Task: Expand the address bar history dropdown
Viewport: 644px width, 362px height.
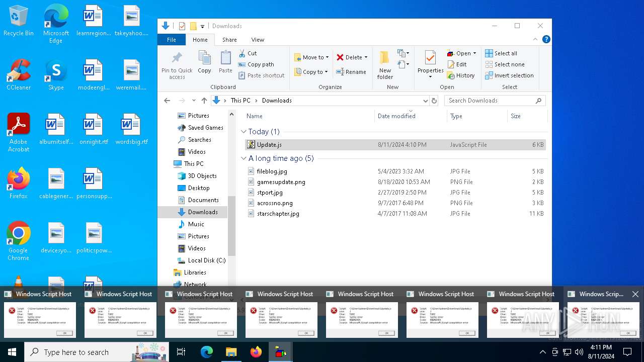Action: click(426, 101)
